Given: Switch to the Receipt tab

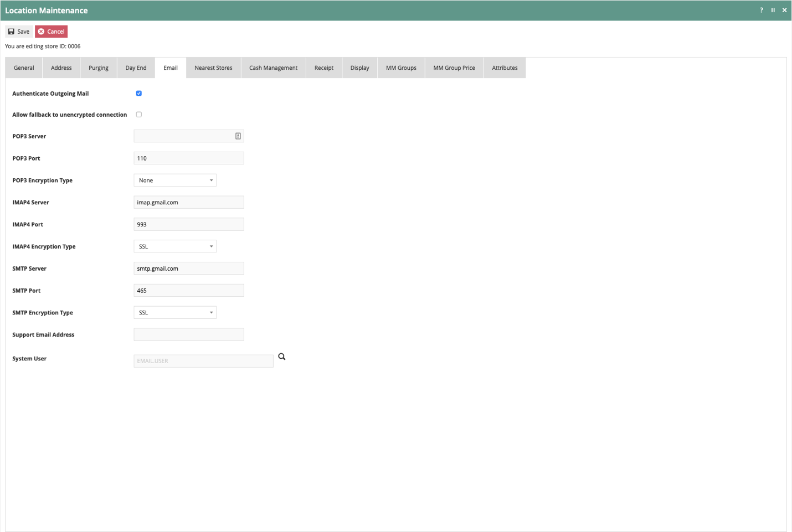Looking at the screenshot, I should [324, 68].
